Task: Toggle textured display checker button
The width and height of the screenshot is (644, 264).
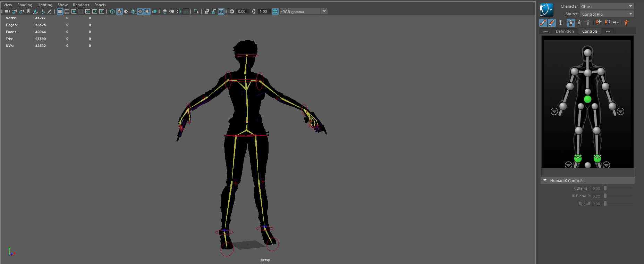Action: click(140, 11)
